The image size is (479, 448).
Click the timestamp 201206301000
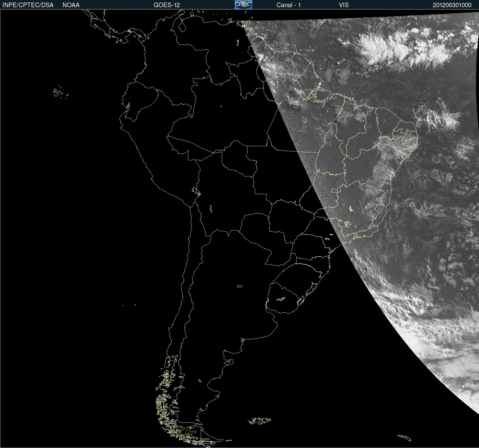tap(452, 5)
